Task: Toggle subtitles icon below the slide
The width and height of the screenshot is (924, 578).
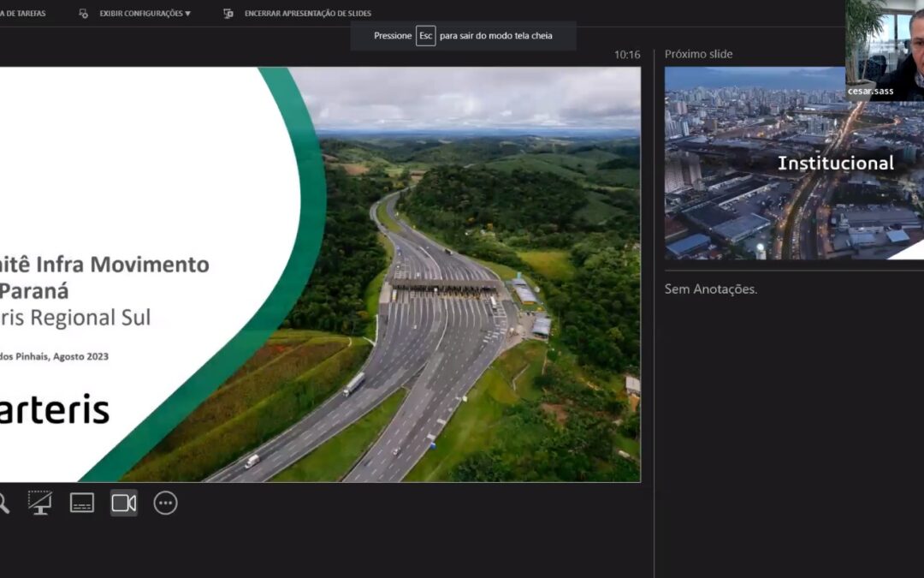Action: pos(82,504)
